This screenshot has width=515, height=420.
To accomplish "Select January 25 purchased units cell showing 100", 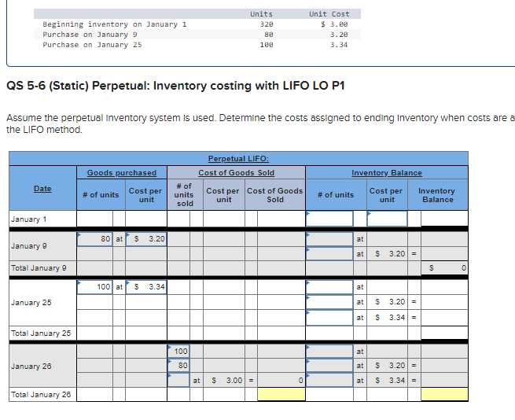I will 94,287.
